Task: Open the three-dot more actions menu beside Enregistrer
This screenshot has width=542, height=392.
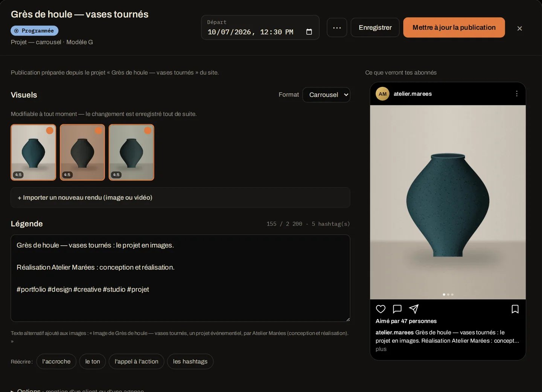Action: click(337, 27)
